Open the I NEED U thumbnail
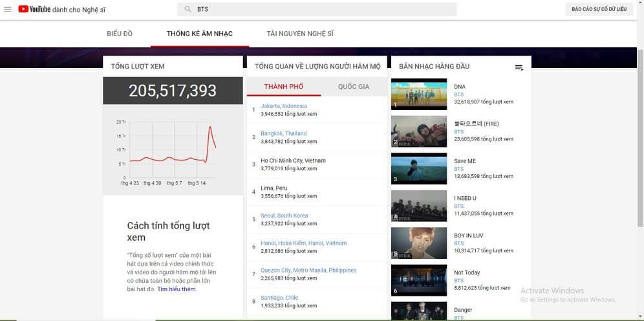644x321 pixels. tap(419, 206)
